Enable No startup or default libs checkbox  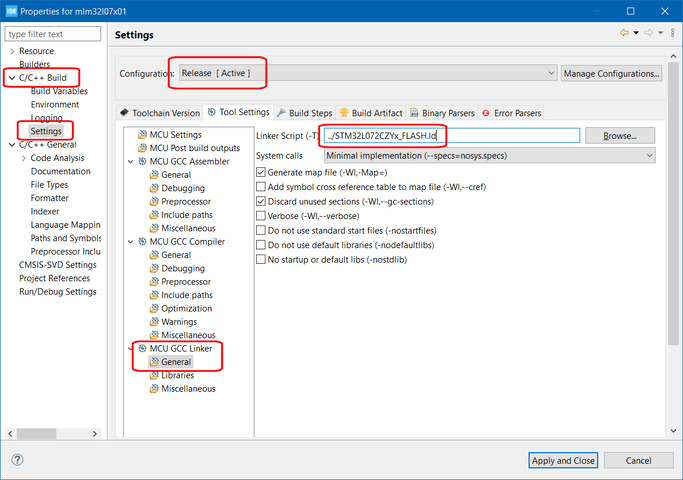pyautogui.click(x=261, y=260)
